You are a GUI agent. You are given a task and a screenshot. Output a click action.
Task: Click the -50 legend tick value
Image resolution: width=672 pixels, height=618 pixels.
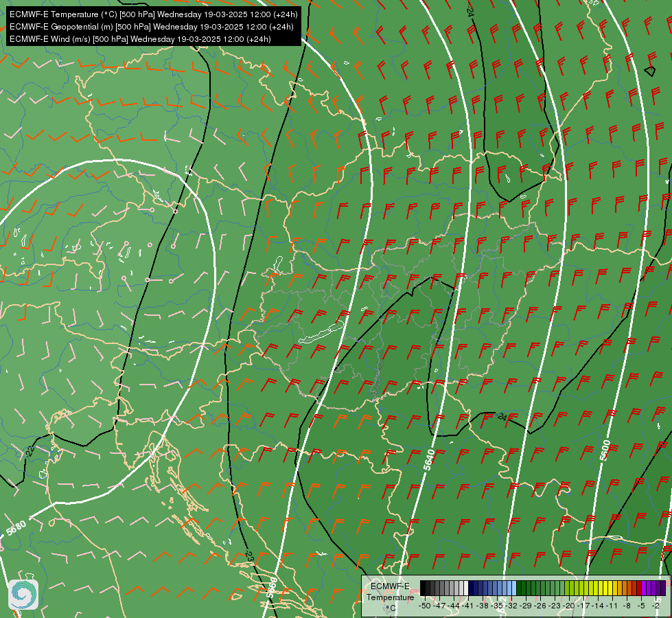coord(424,606)
